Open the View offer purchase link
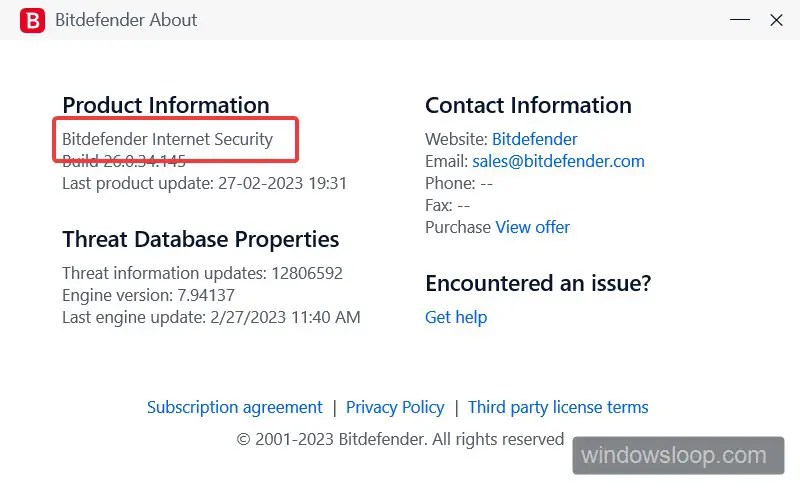This screenshot has width=800, height=490. coord(533,227)
